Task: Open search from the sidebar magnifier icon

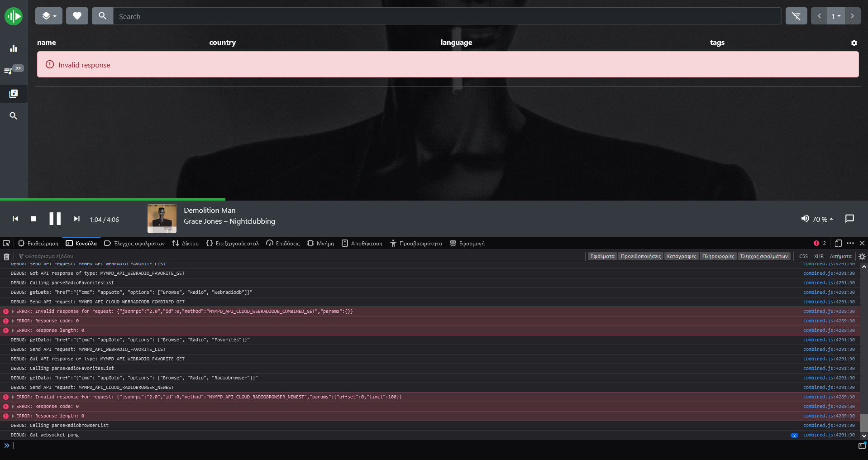Action: tap(14, 116)
